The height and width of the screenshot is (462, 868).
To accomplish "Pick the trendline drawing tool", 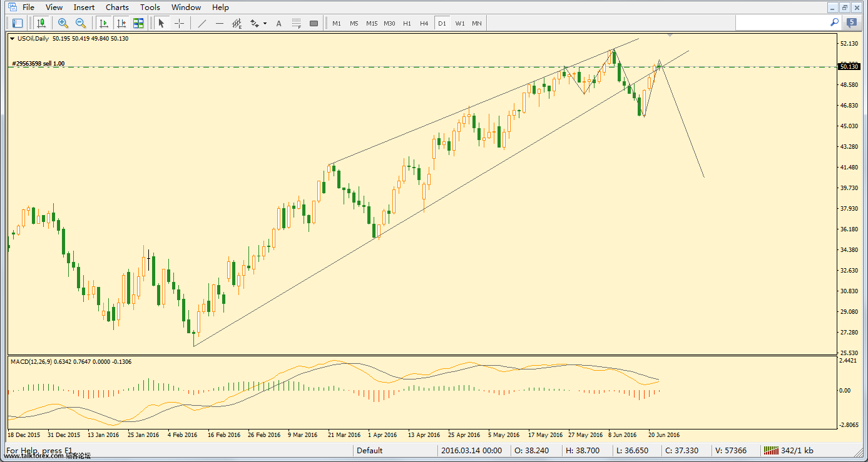I will (x=202, y=23).
